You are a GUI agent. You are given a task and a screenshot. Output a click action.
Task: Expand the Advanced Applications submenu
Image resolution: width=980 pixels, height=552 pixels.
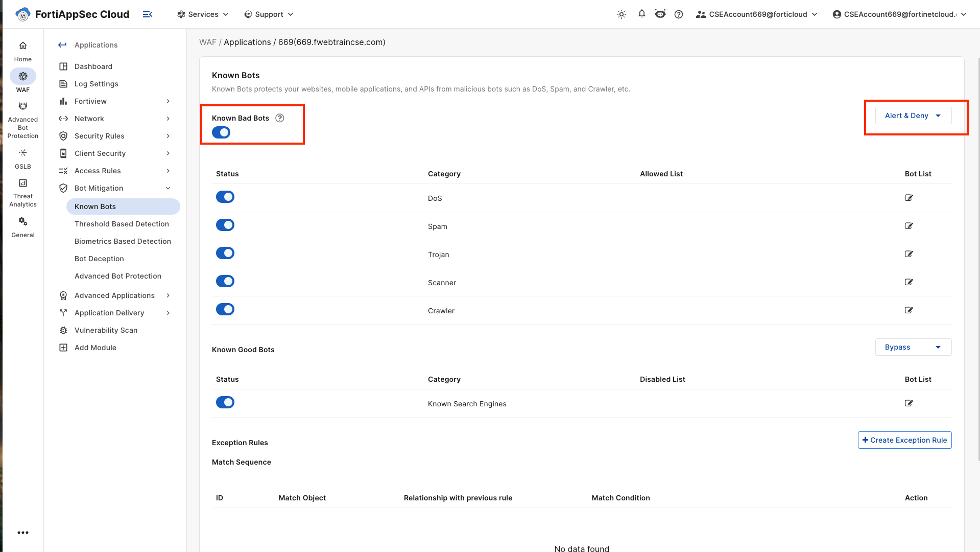(168, 295)
